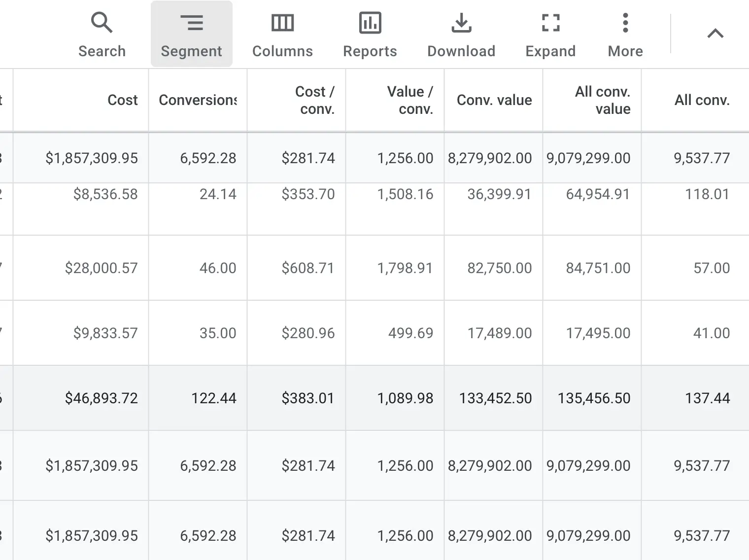This screenshot has width=749, height=560.
Task: Select the value per conversion 1,798.91
Action: [x=405, y=268]
